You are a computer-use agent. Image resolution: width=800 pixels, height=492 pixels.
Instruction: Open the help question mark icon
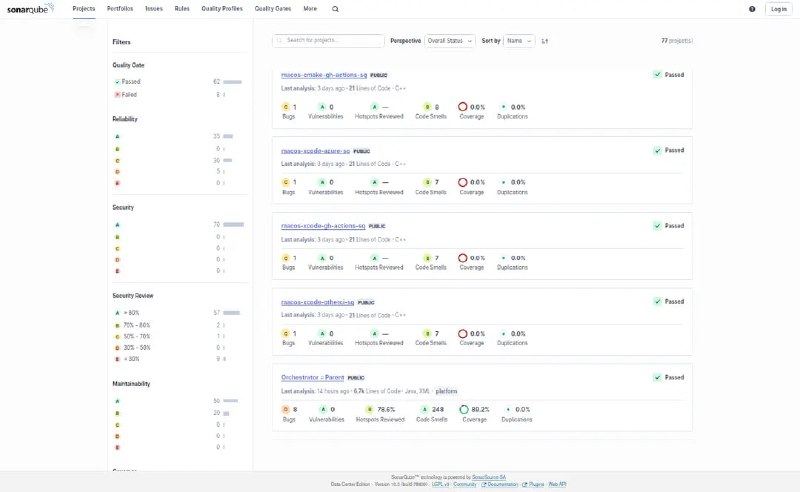pos(752,9)
